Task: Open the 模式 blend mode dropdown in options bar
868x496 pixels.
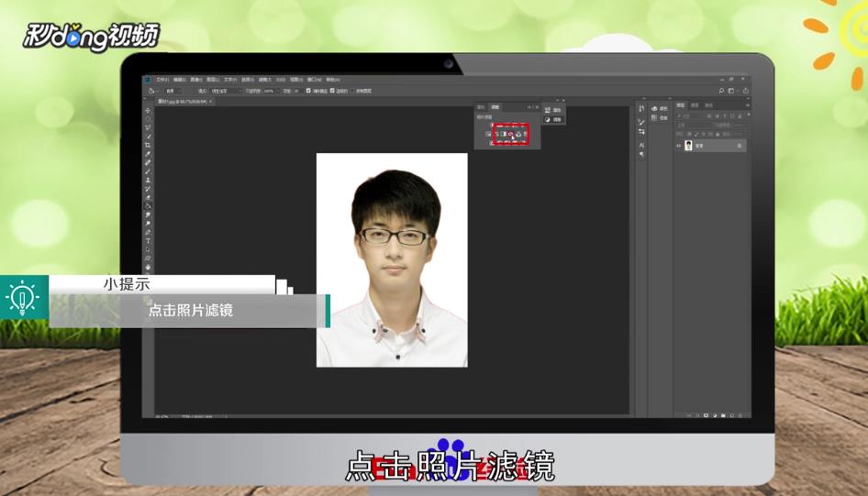Action: tap(227, 91)
